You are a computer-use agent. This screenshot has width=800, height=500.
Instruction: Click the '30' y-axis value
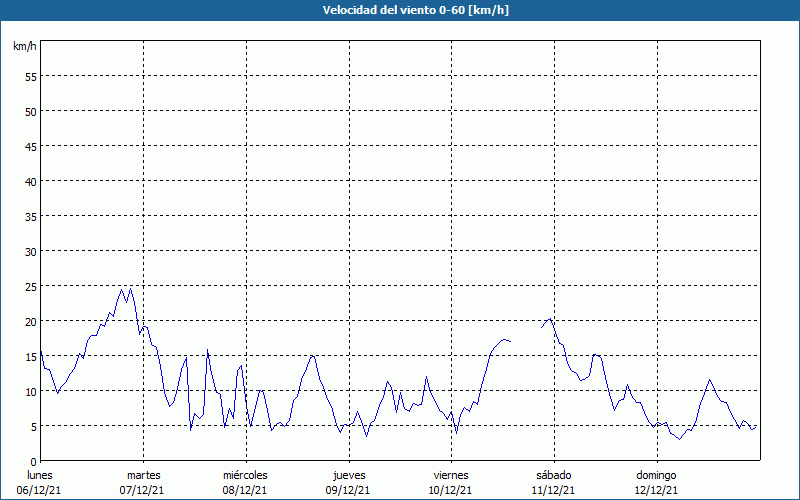pos(31,252)
